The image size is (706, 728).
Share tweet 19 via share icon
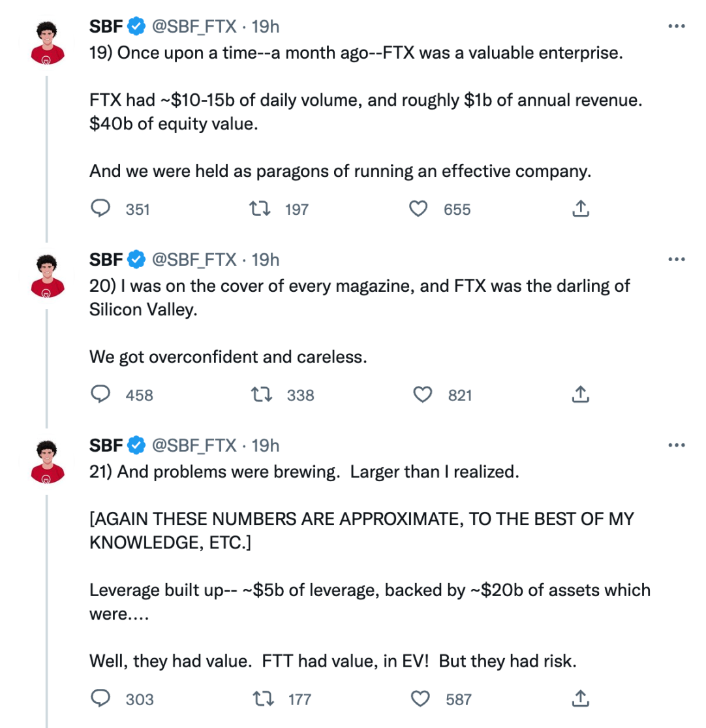coord(580,209)
